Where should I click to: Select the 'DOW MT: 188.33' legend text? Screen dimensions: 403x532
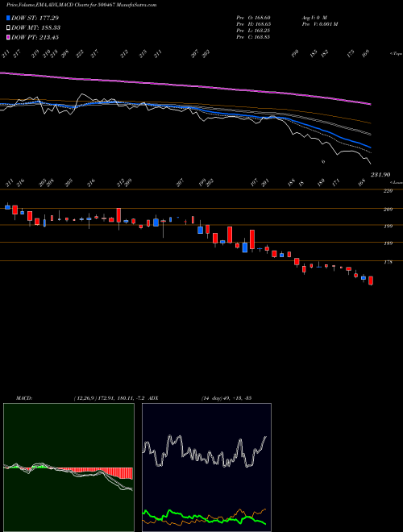(35, 27)
